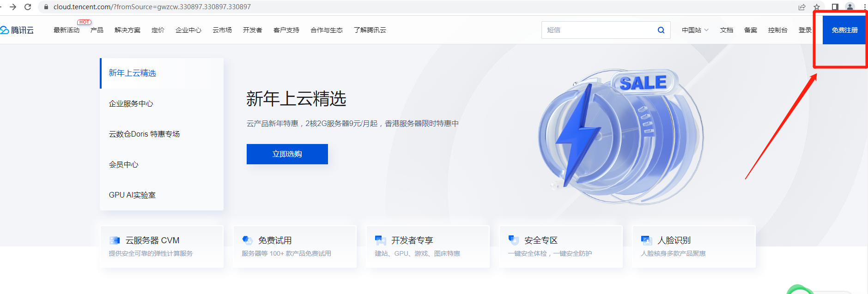
Task: Open the 最新活动 menu
Action: [67, 30]
